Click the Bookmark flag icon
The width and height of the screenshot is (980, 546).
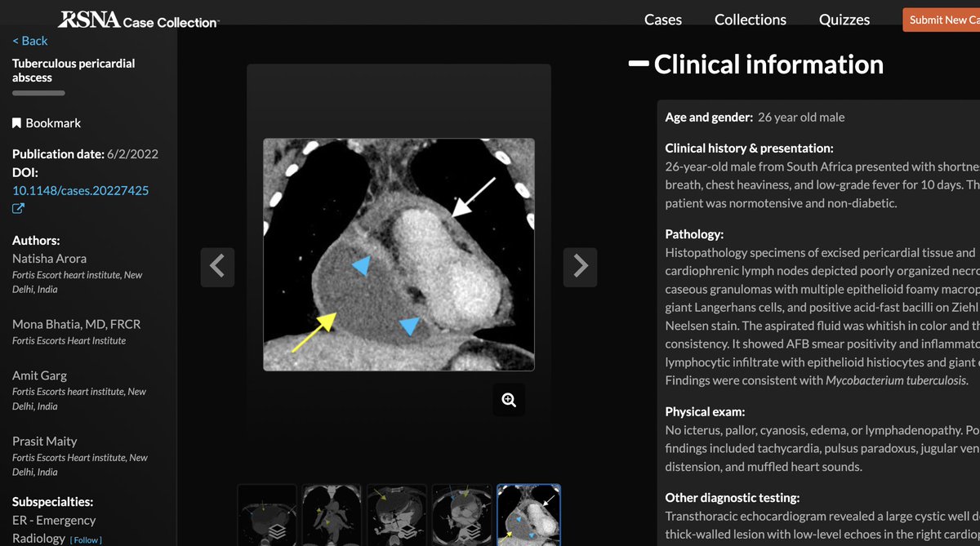pyautogui.click(x=16, y=123)
